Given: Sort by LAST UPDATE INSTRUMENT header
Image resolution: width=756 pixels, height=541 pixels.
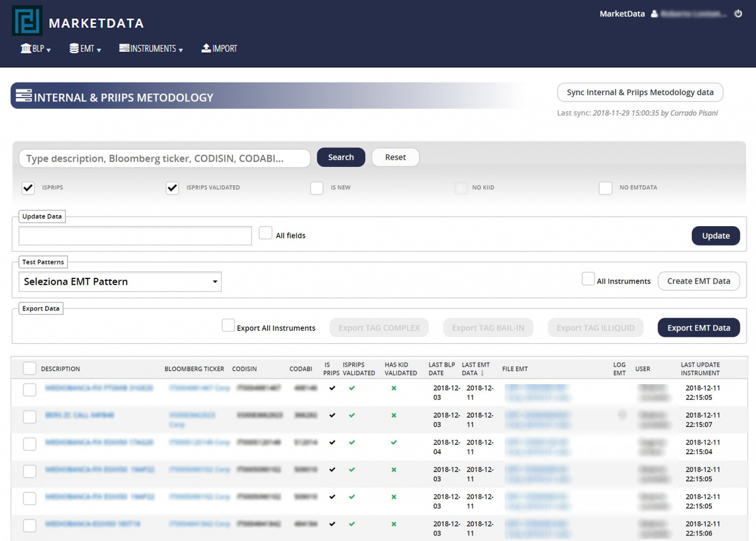Looking at the screenshot, I should (700, 369).
